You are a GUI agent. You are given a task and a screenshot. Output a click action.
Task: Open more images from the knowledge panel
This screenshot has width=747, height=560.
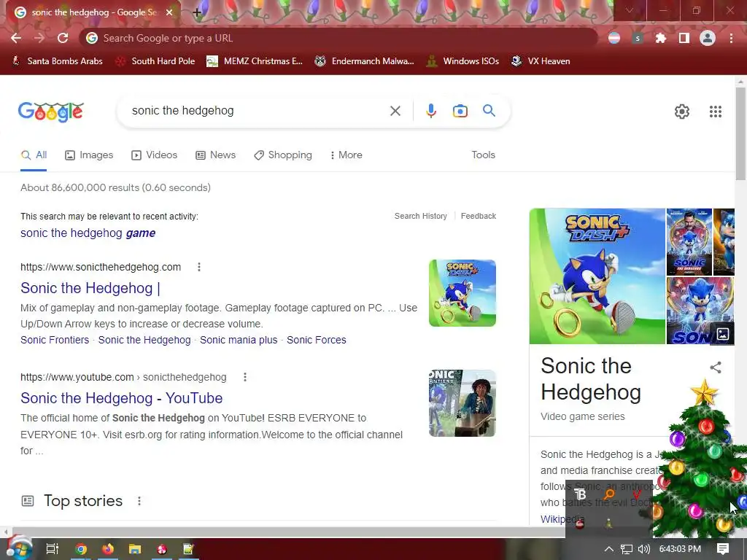click(x=723, y=334)
